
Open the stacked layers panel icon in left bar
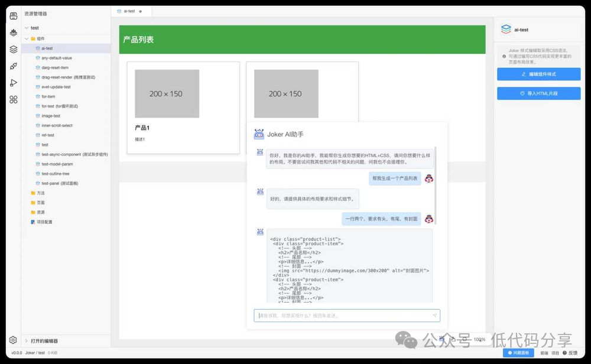coord(13,50)
